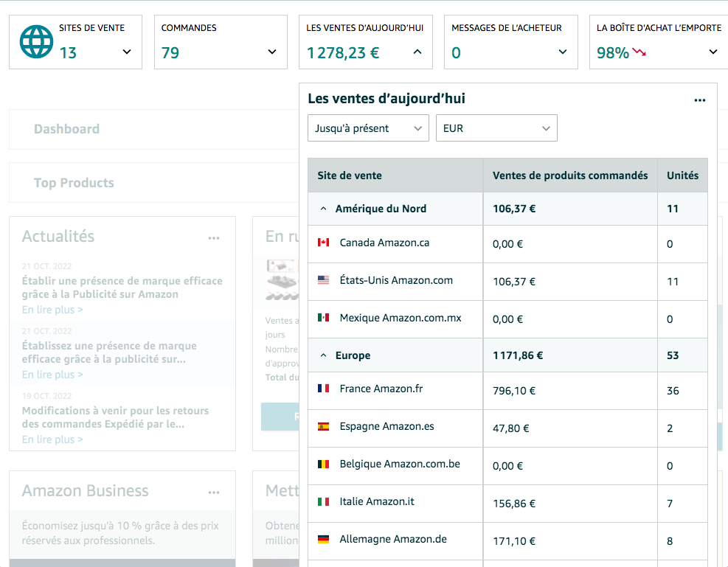Click the Actualités card title
728x567 pixels.
pyautogui.click(x=58, y=236)
